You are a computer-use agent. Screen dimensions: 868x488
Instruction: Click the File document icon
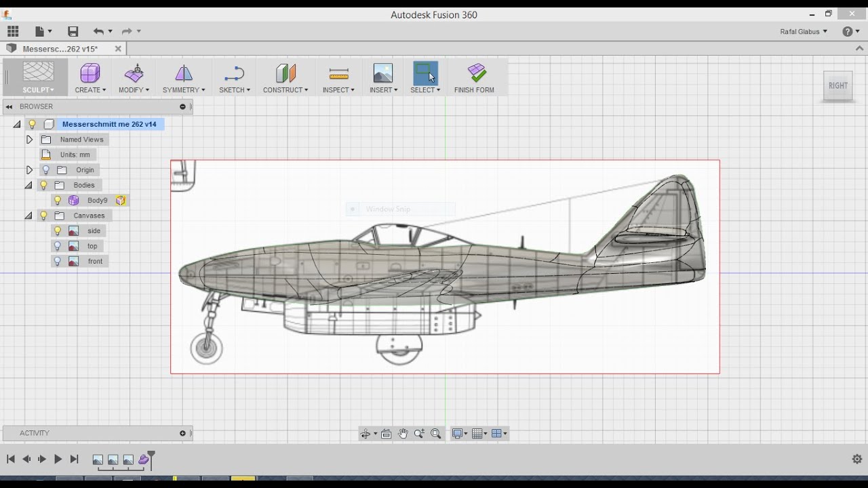pyautogui.click(x=40, y=31)
